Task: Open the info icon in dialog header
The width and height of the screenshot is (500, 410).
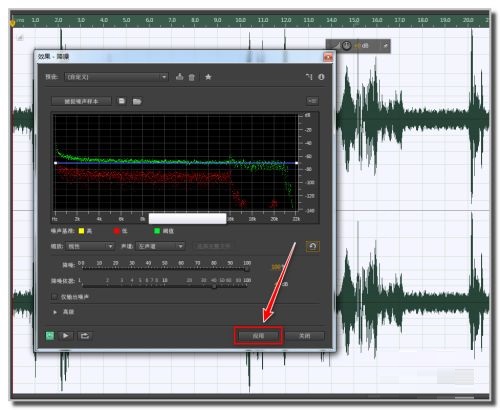Action: coord(321,77)
